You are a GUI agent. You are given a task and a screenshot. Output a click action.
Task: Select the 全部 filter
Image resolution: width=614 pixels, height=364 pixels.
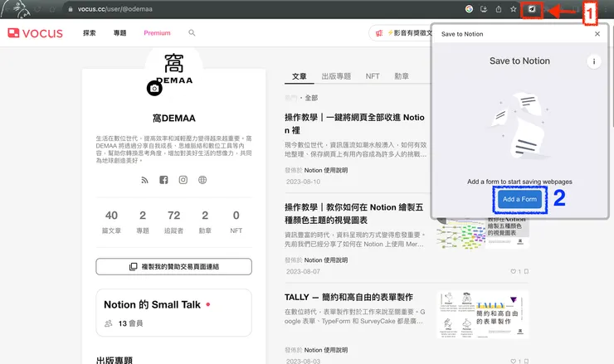point(311,98)
